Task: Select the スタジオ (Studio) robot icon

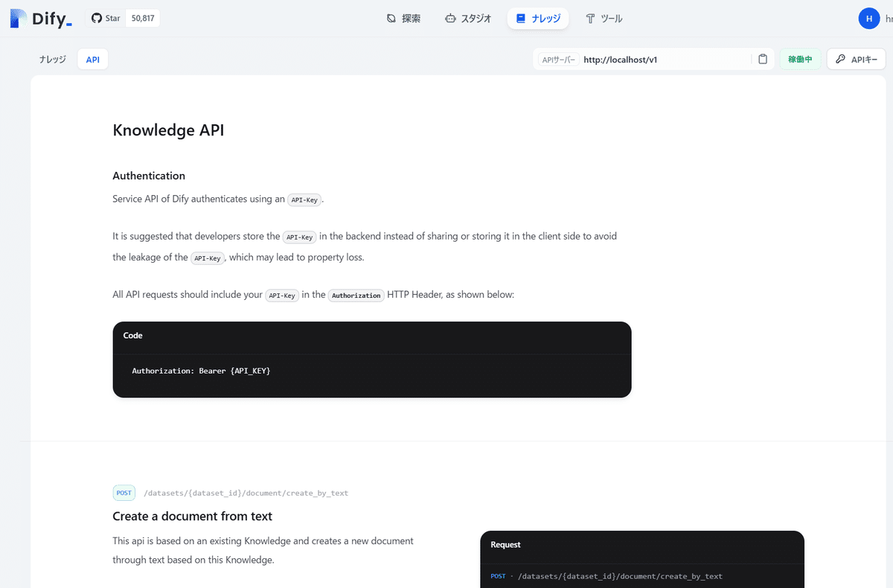Action: 452,18
